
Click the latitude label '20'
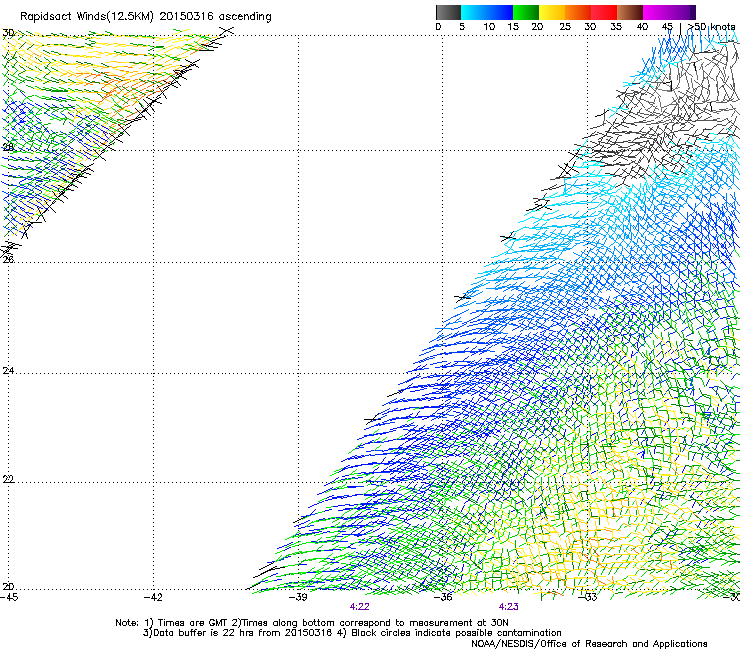click(x=8, y=587)
